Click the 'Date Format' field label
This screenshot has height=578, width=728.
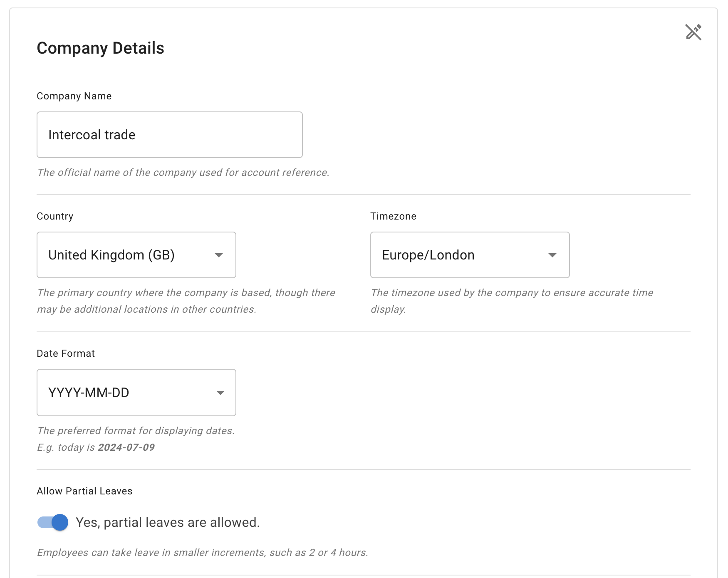click(66, 353)
